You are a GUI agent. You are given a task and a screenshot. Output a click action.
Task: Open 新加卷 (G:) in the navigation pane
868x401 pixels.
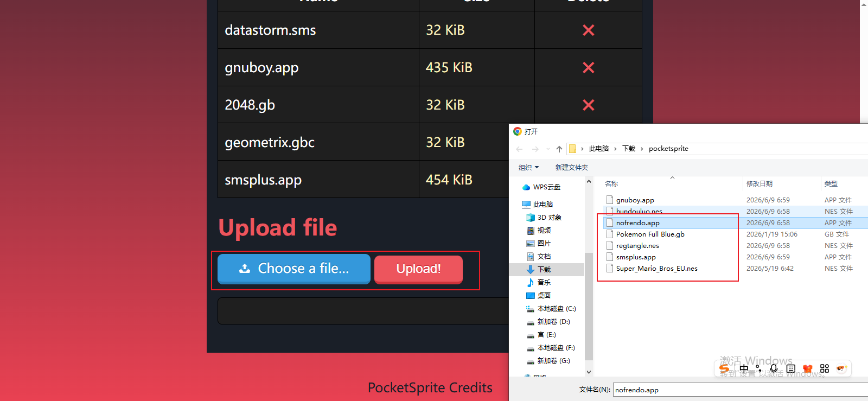(x=548, y=361)
